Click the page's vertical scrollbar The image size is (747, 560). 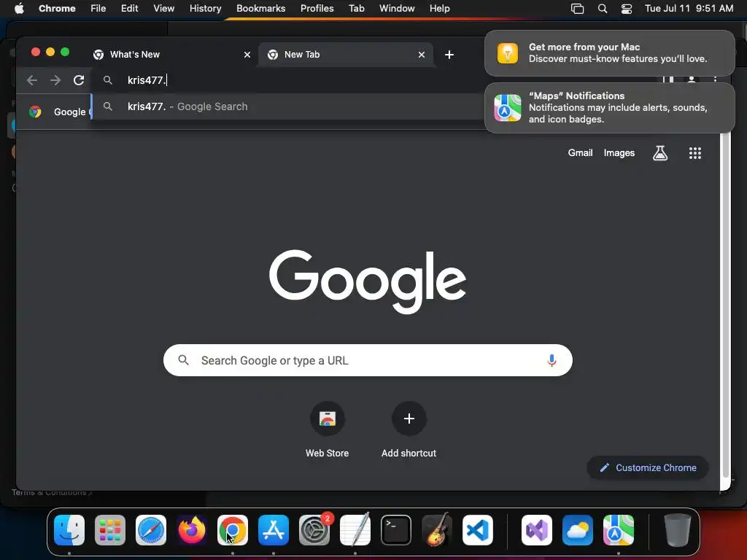(725, 305)
